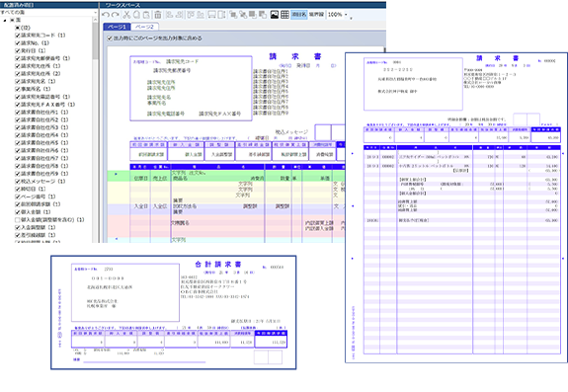Select the 合計請求書 preview thumbnail
Viewport: 568px width, 392px height.
[174, 312]
